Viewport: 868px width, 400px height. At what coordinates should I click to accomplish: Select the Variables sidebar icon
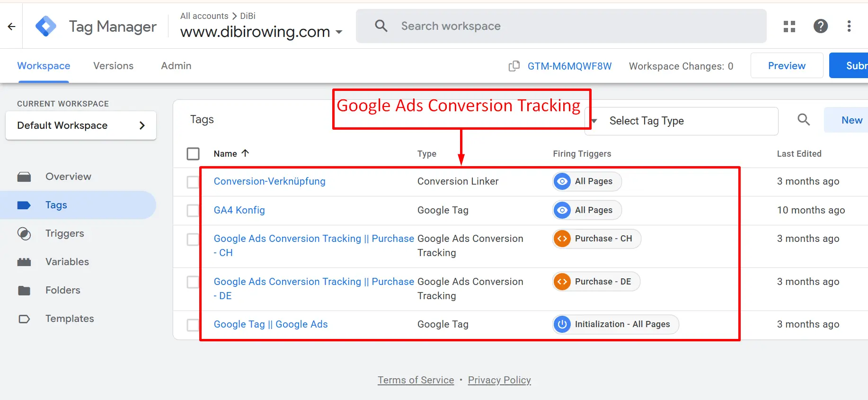[x=24, y=262]
